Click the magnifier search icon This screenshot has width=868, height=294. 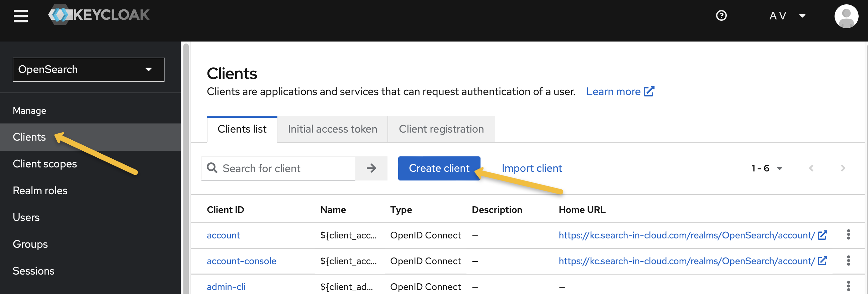coord(212,168)
